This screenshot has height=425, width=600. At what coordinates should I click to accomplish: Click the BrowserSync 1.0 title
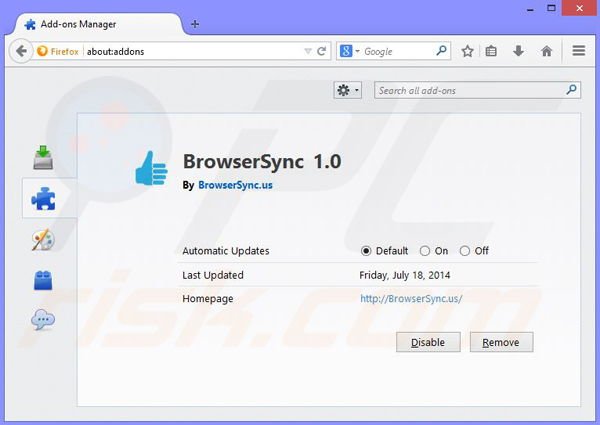click(262, 161)
